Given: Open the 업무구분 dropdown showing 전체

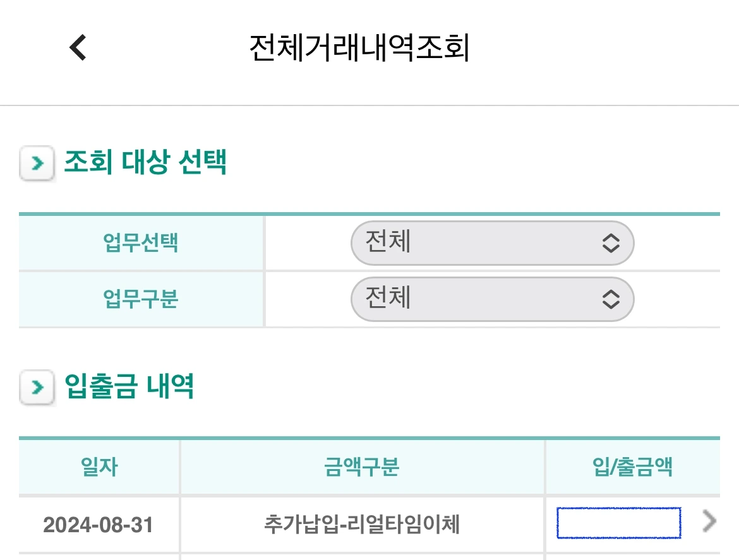Looking at the screenshot, I should click(x=492, y=299).
